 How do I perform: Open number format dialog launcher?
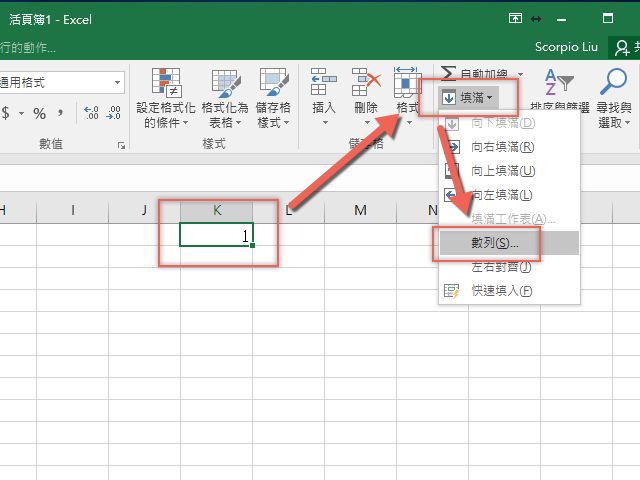pyautogui.click(x=121, y=145)
